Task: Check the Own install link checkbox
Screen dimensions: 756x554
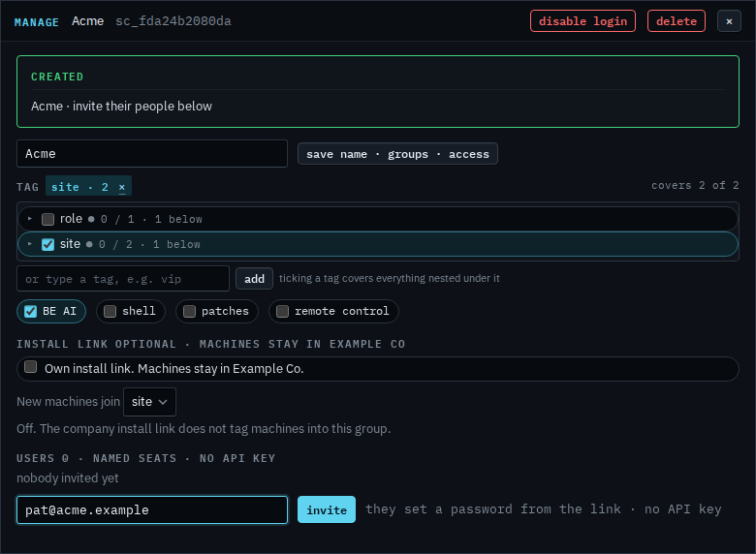Action: (31, 367)
